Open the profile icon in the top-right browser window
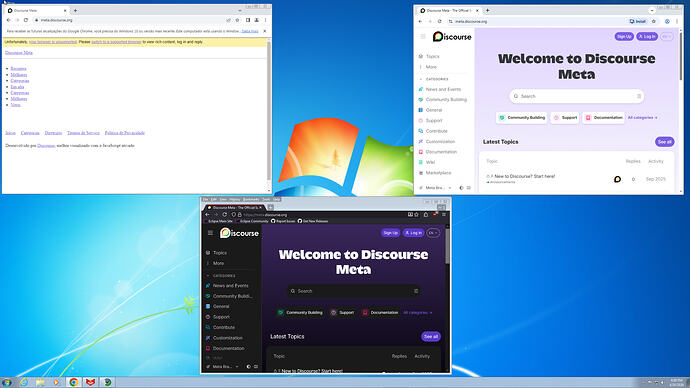 click(667, 22)
